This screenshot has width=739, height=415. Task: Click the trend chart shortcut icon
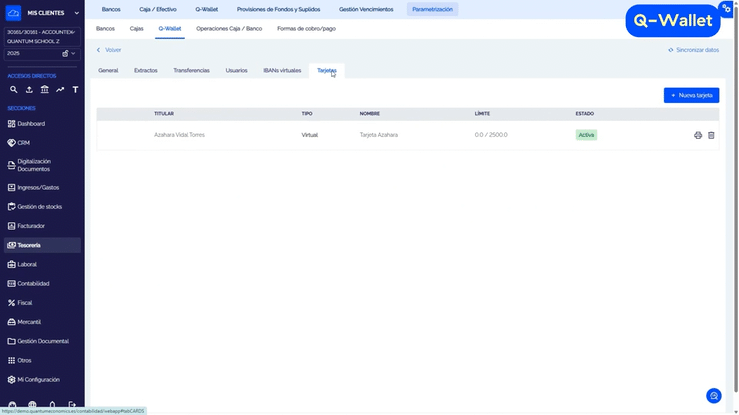pos(60,90)
